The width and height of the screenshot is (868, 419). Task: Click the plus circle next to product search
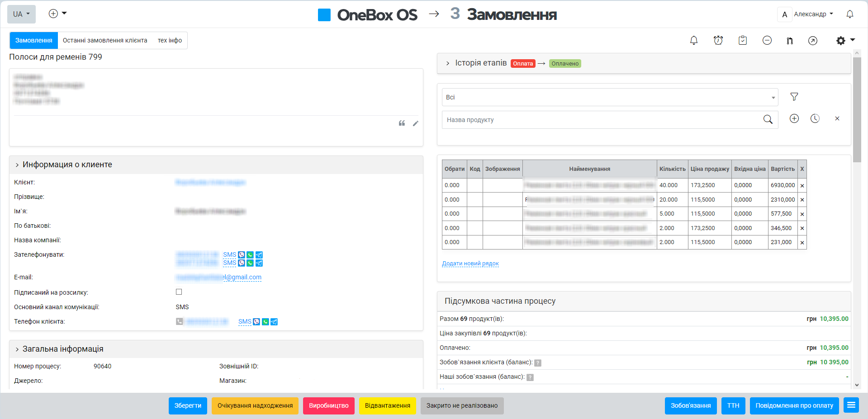coord(794,118)
